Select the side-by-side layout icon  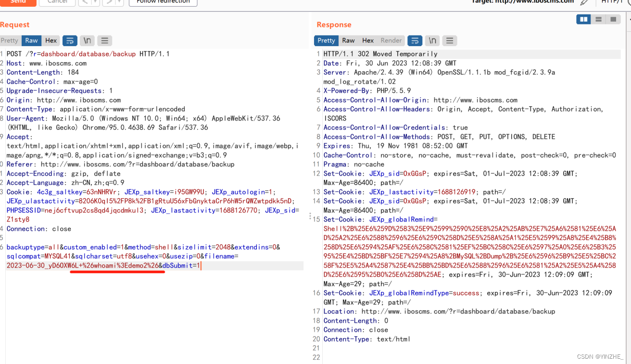(584, 19)
